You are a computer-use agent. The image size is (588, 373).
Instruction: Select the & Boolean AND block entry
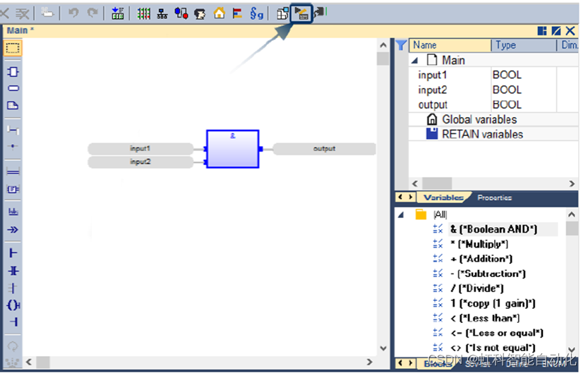click(x=493, y=229)
